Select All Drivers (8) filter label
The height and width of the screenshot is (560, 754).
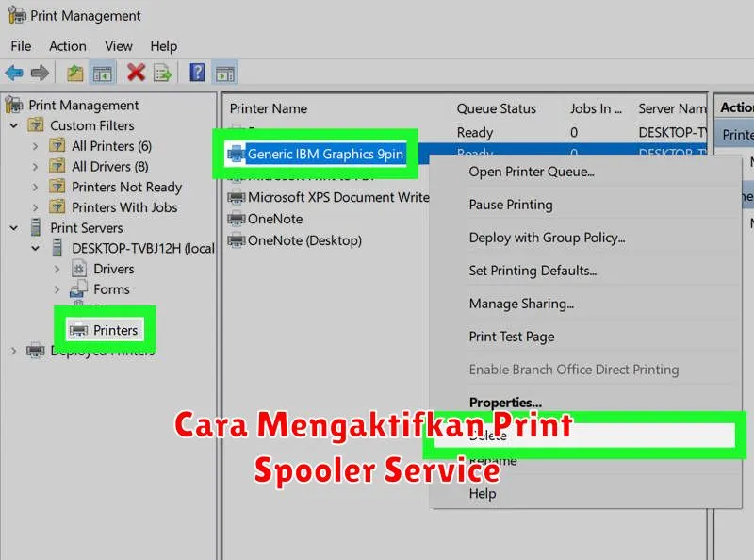point(110,167)
